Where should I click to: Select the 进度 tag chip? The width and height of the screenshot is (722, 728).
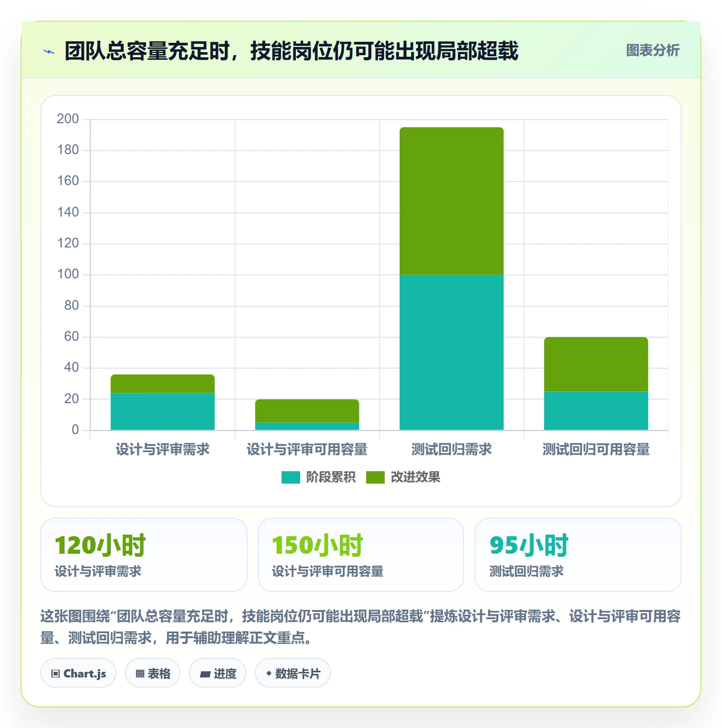pyautogui.click(x=218, y=673)
